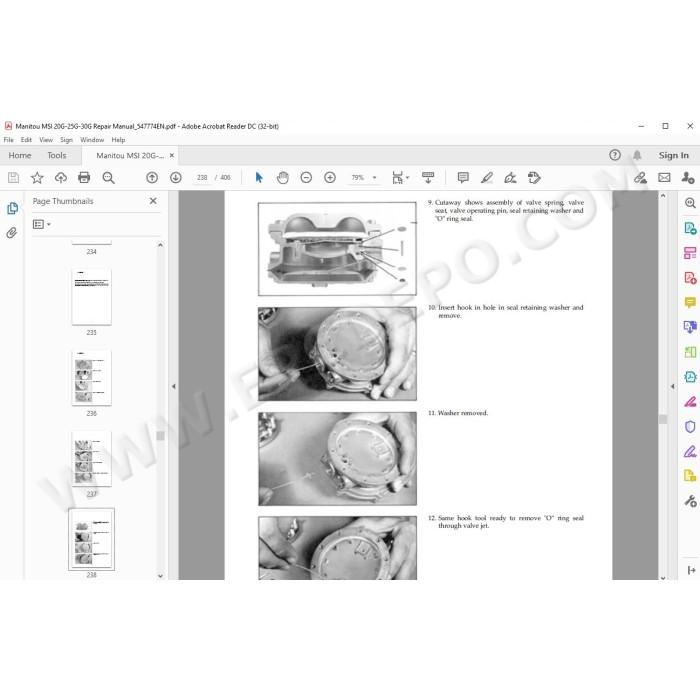This screenshot has height=700, width=700.
Task: Click the thumbnails panel scrollbar thumb
Action: coord(160,435)
